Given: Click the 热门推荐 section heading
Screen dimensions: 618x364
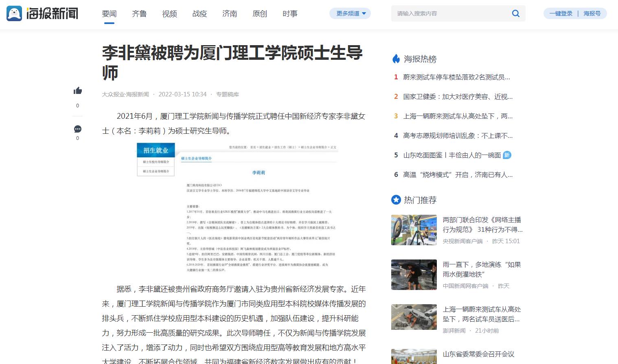Looking at the screenshot, I should tap(420, 200).
